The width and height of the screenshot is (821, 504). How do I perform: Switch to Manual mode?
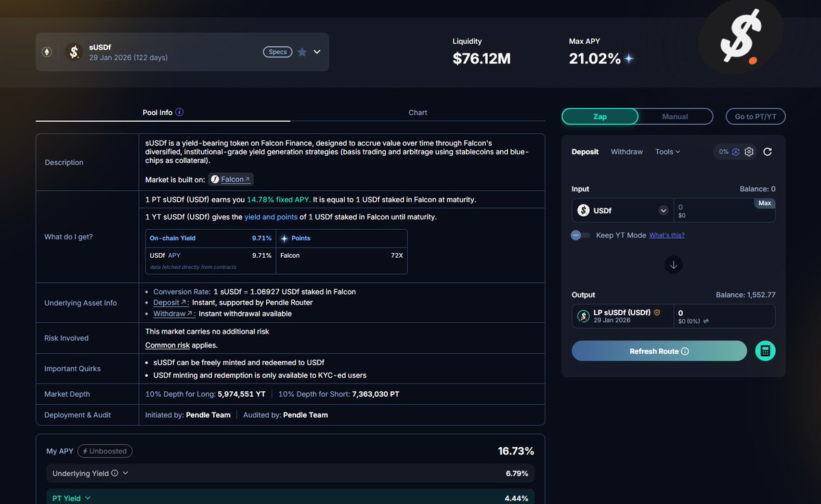(675, 116)
